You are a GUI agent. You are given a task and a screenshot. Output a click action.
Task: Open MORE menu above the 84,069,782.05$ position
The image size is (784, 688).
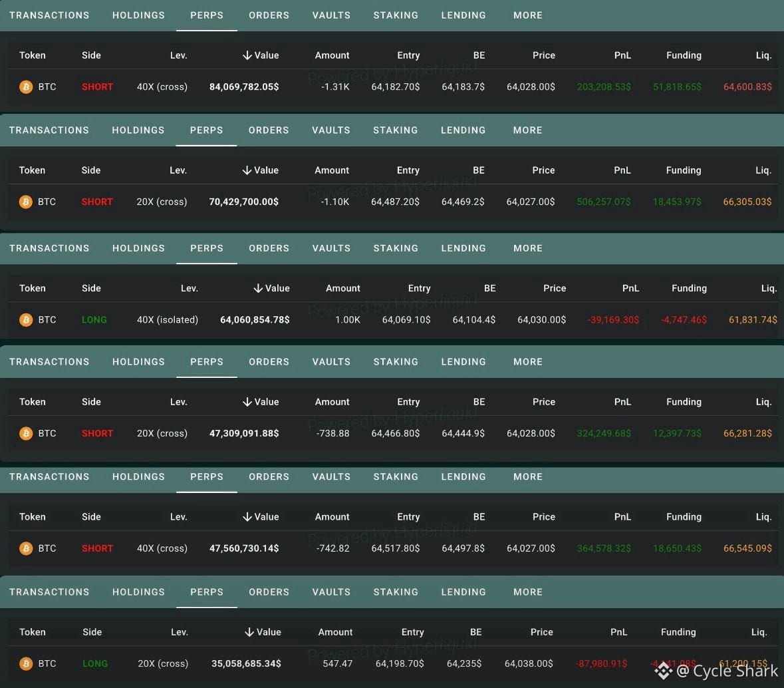pos(528,15)
